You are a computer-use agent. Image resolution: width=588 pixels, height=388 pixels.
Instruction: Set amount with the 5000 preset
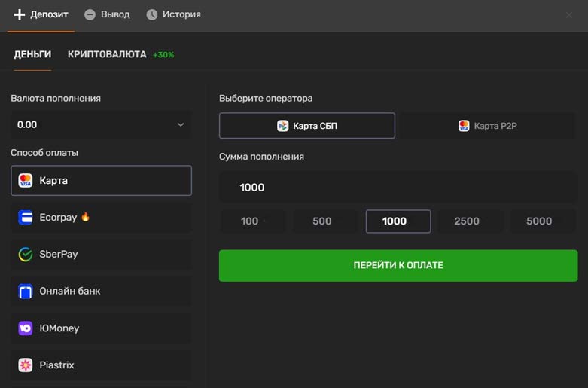539,221
